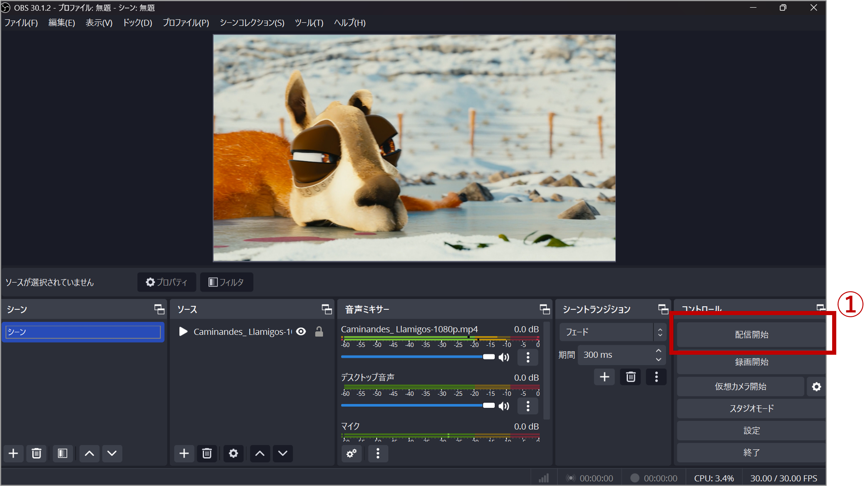Move scene down with arrow icon
The image size is (868, 486).
[112, 453]
